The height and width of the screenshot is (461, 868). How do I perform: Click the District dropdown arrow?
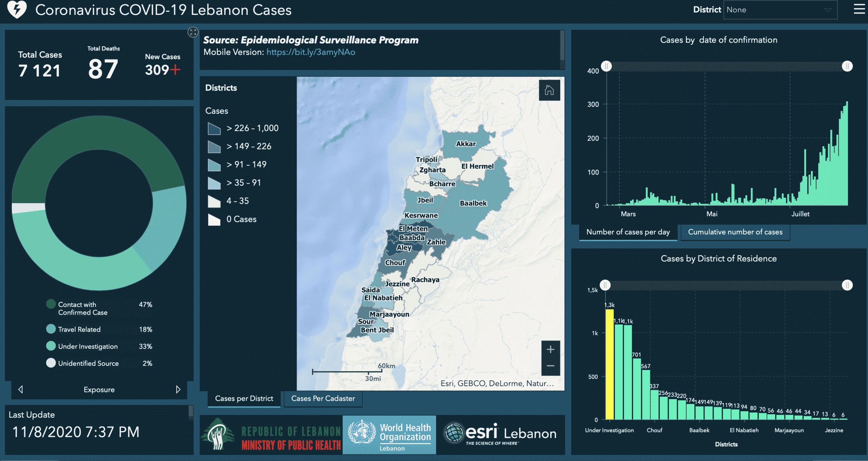click(x=828, y=10)
